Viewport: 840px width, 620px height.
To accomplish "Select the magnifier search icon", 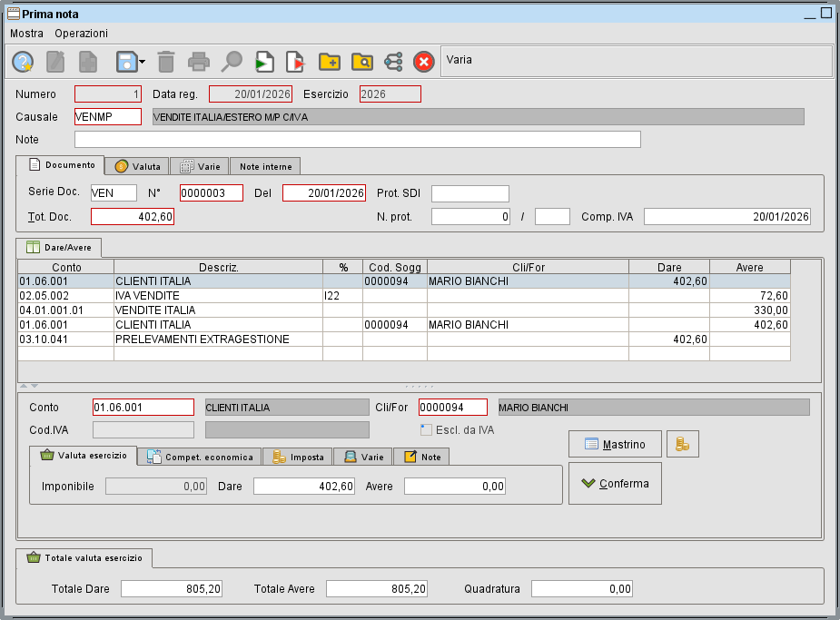I will tap(232, 61).
